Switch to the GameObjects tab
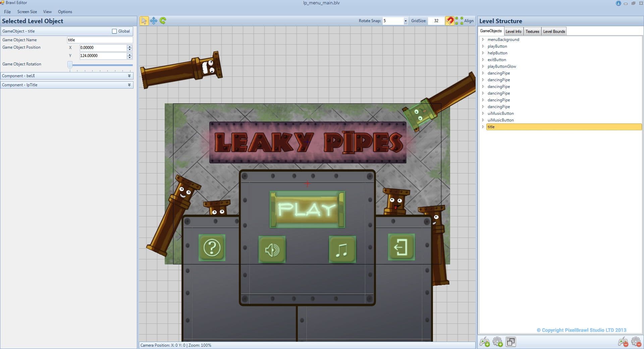 tap(491, 31)
